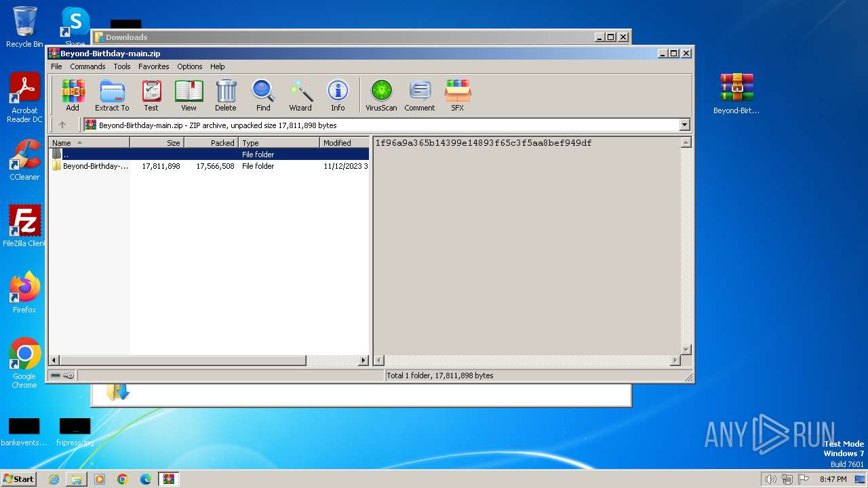Click the WinRAR taskbar button
This screenshot has width=868, height=488.
coord(168,479)
